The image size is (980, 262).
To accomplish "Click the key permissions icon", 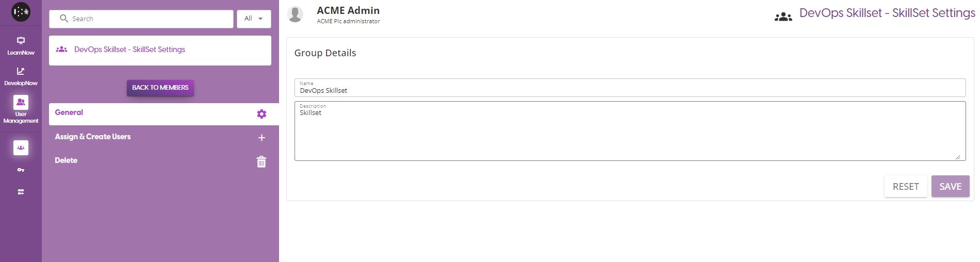I will pyautogui.click(x=21, y=170).
